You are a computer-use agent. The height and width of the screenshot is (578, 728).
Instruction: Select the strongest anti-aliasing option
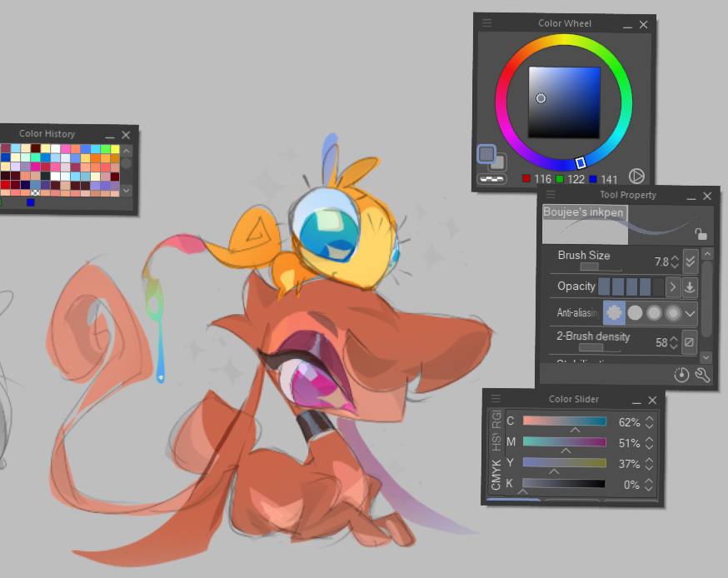click(673, 313)
